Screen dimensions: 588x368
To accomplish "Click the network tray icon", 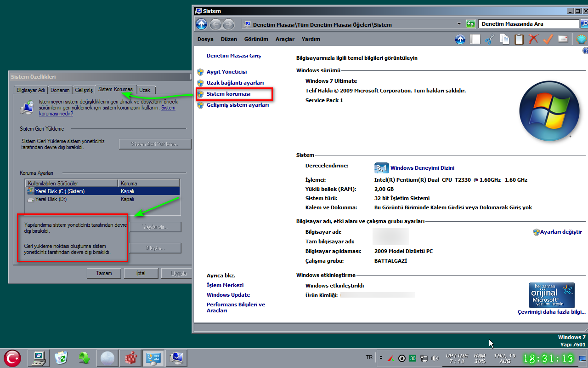I will pos(424,358).
